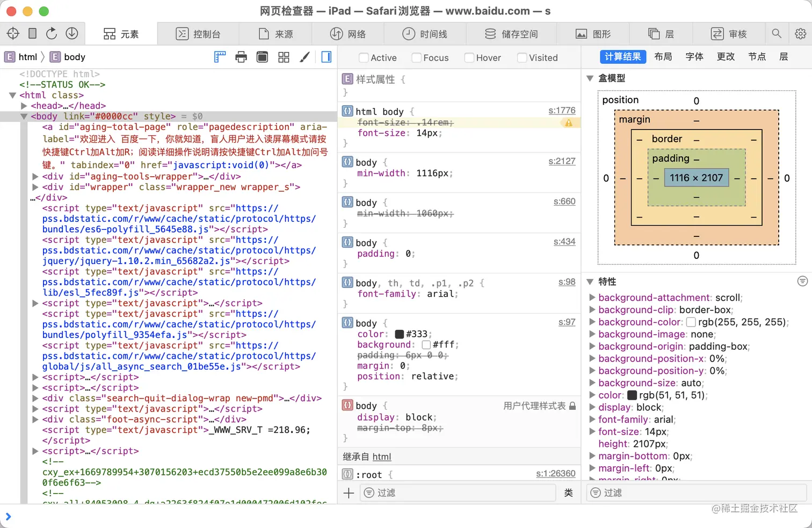Open the 来源 tab
The image size is (812, 528).
coord(276,34)
